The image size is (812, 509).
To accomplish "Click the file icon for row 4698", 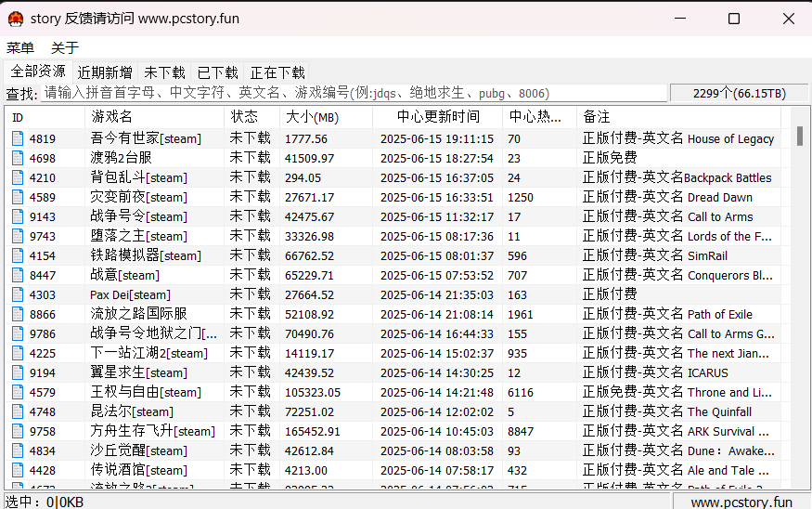I will coord(18,158).
